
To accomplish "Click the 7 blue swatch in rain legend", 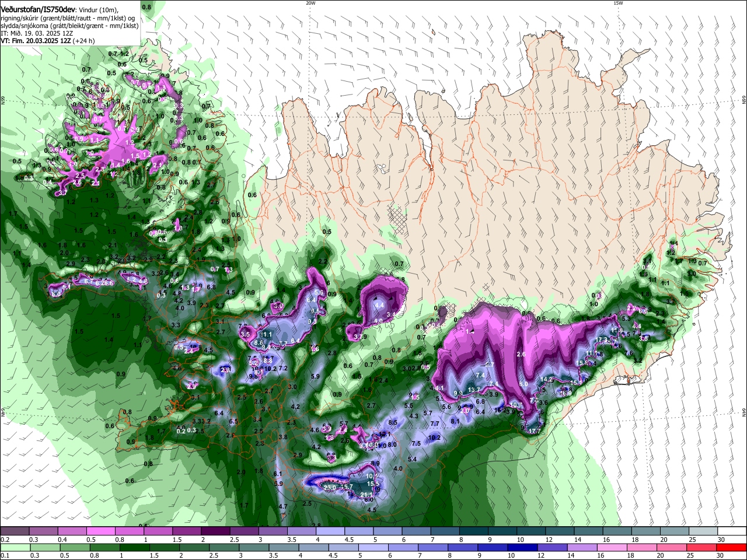I will point(433,547).
